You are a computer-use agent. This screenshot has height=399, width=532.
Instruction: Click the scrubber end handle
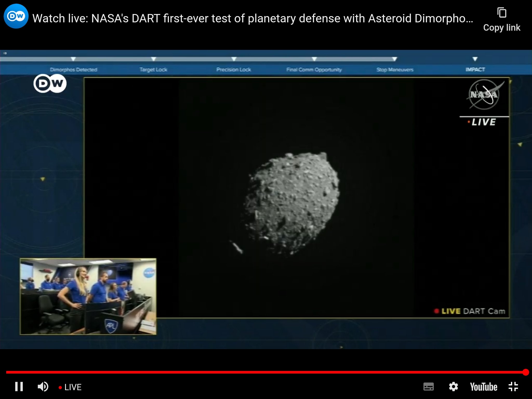coord(526,372)
